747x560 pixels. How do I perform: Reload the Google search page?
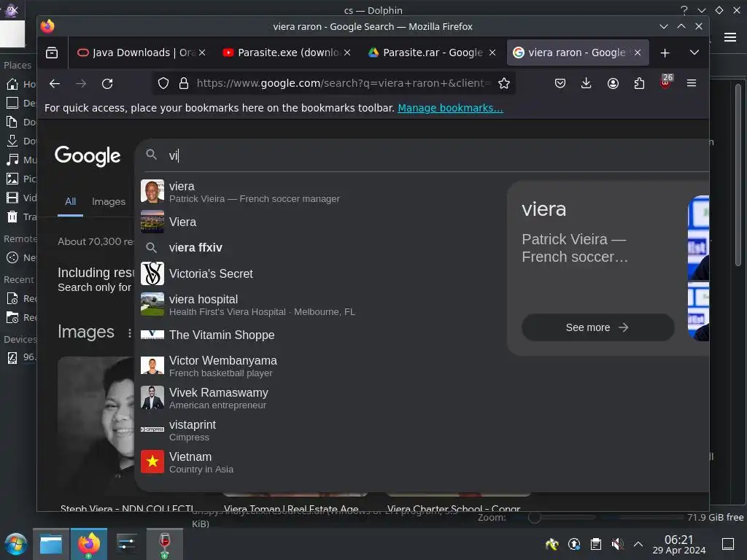pyautogui.click(x=107, y=84)
